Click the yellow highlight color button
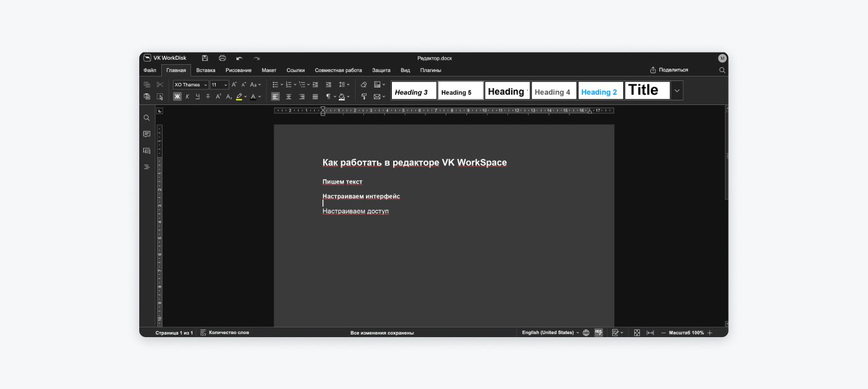The image size is (868, 389). click(239, 97)
